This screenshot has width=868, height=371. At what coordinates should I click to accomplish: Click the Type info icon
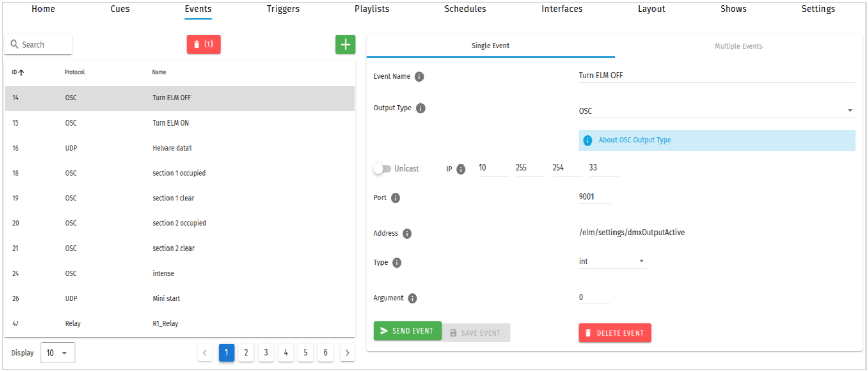pos(397,263)
